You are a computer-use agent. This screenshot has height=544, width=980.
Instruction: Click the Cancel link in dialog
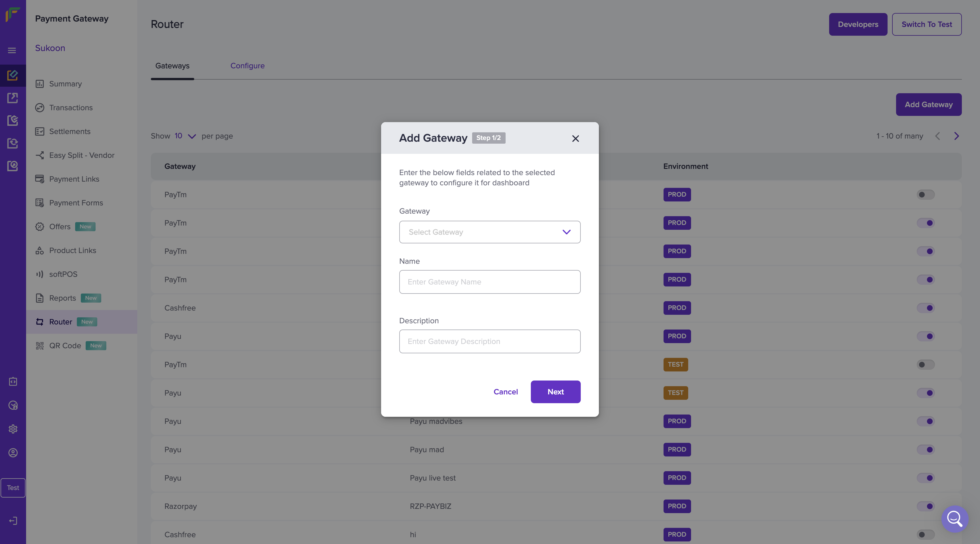click(506, 392)
